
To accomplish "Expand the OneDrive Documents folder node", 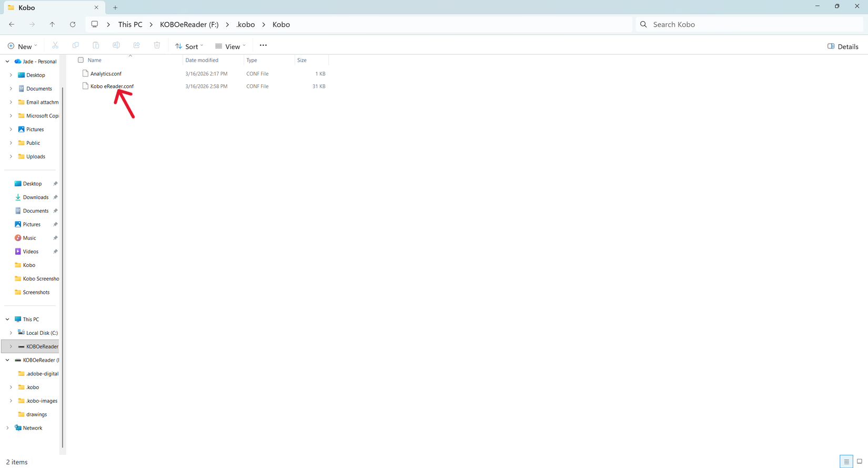I will pyautogui.click(x=11, y=89).
